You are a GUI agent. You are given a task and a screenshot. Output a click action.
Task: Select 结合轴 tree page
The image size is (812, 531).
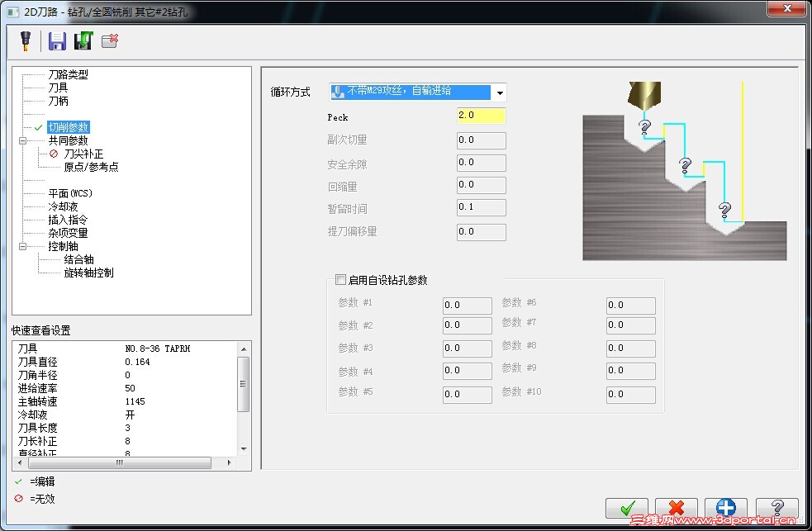(78, 259)
